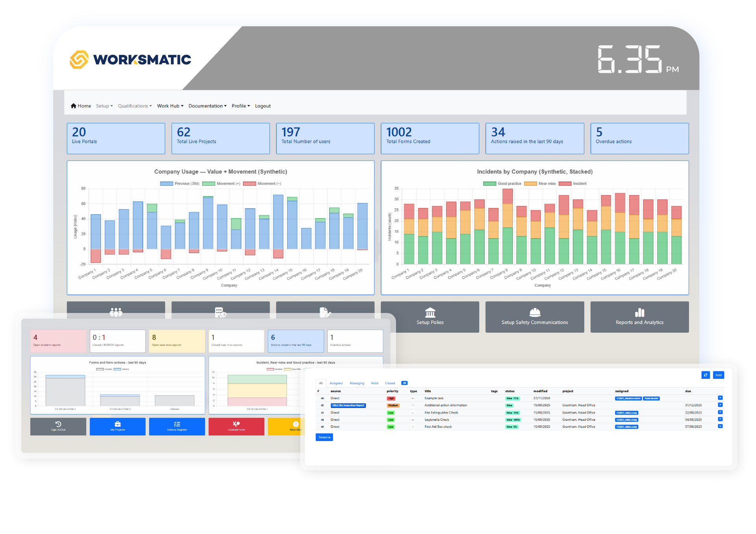Viewport: 756px width, 534px height.
Task: Toggle the Previous (30d) legend series
Action: 180,184
